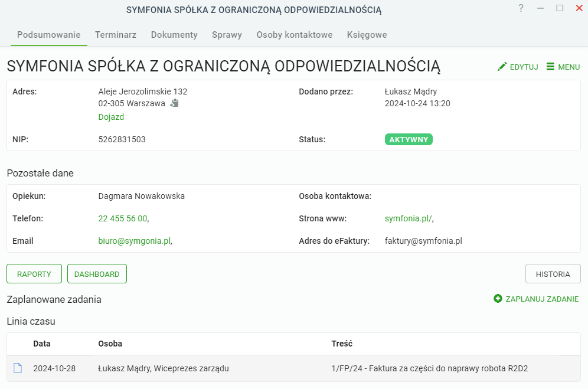Image resolution: width=588 pixels, height=389 pixels.
Task: Click the AKTYWNY status badge
Action: [409, 139]
